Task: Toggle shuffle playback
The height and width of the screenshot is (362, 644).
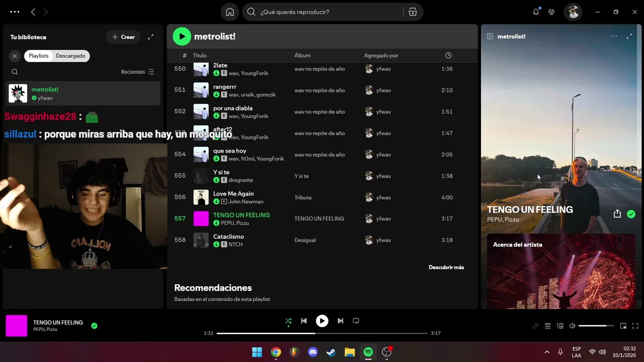Action: [288, 321]
